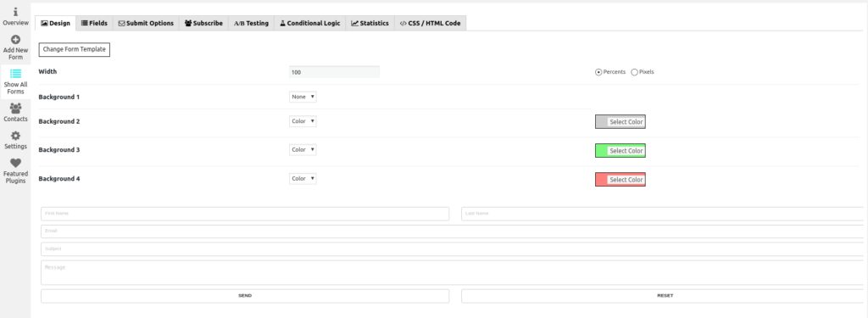The width and height of the screenshot is (868, 318).
Task: Open the CSS / HTML Code tab
Action: pos(430,23)
